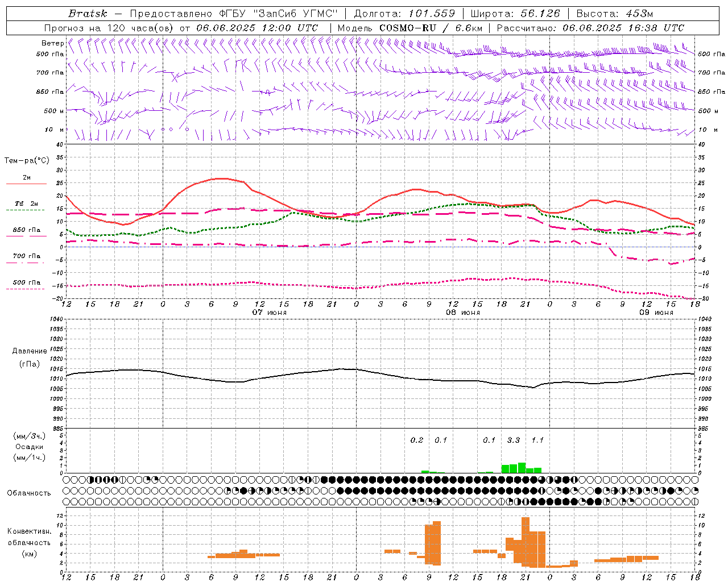
Task: Click the station name Bratsk in header
Action: click(x=88, y=14)
